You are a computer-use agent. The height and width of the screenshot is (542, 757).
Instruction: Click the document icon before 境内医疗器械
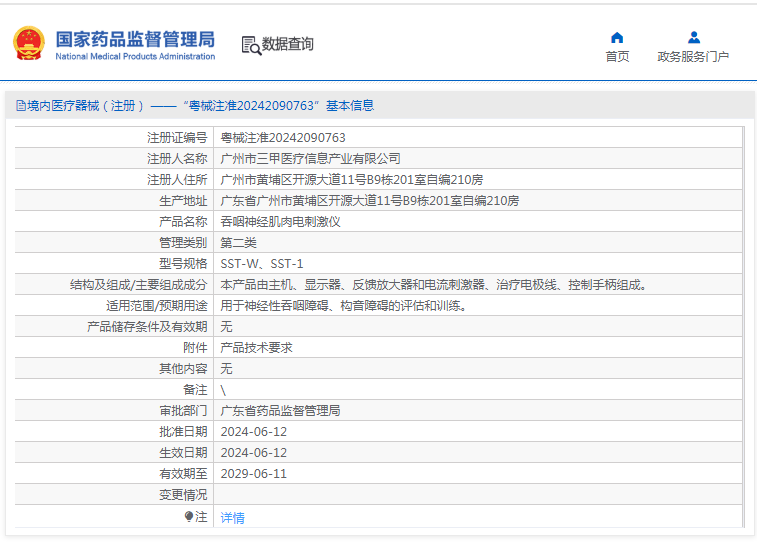(20, 106)
